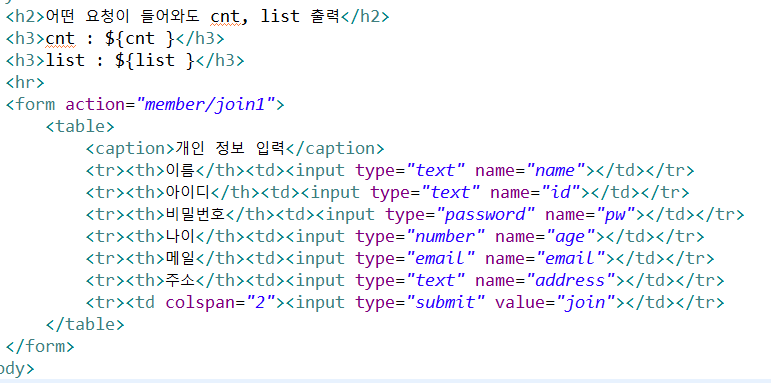Click the th text '아이디'
Screen dimensions: 771x383
click(x=187, y=192)
